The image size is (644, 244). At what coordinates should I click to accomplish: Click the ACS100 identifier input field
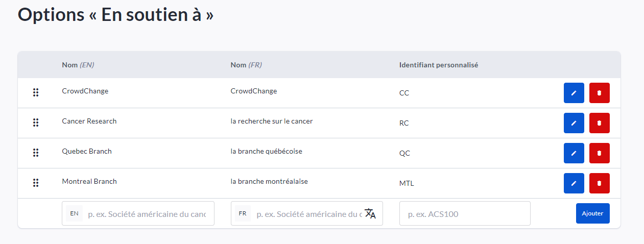[x=465, y=214]
